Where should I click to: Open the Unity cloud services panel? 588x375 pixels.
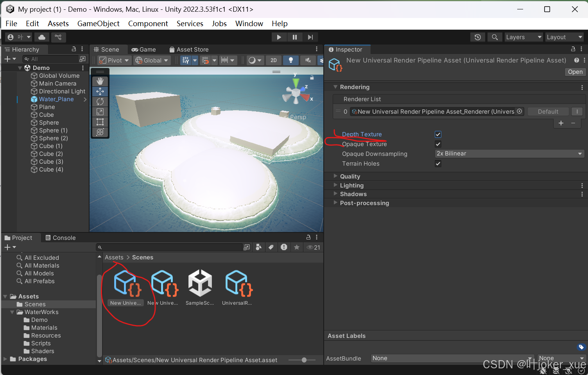[42, 37]
